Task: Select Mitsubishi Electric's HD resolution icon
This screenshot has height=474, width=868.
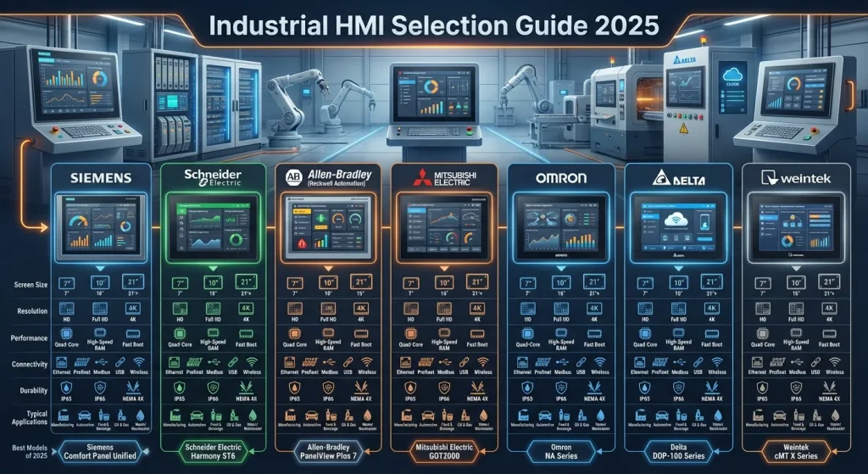Action: click(411, 309)
